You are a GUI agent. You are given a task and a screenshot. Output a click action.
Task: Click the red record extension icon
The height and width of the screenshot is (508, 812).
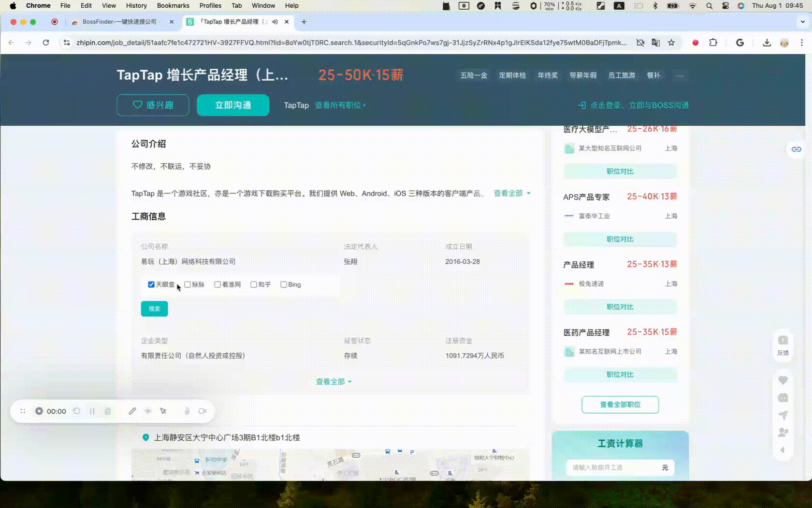(696, 43)
